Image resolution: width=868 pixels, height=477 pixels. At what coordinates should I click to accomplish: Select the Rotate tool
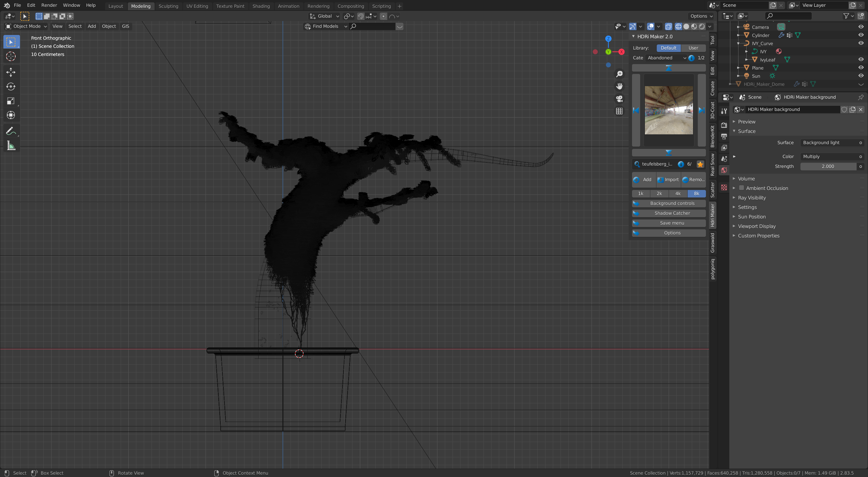[11, 87]
